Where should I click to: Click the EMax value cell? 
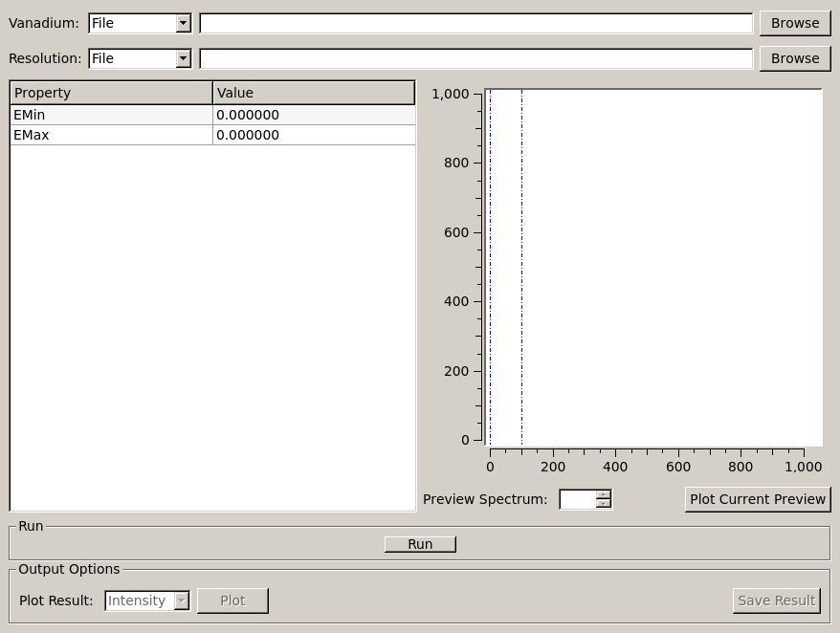pos(313,135)
